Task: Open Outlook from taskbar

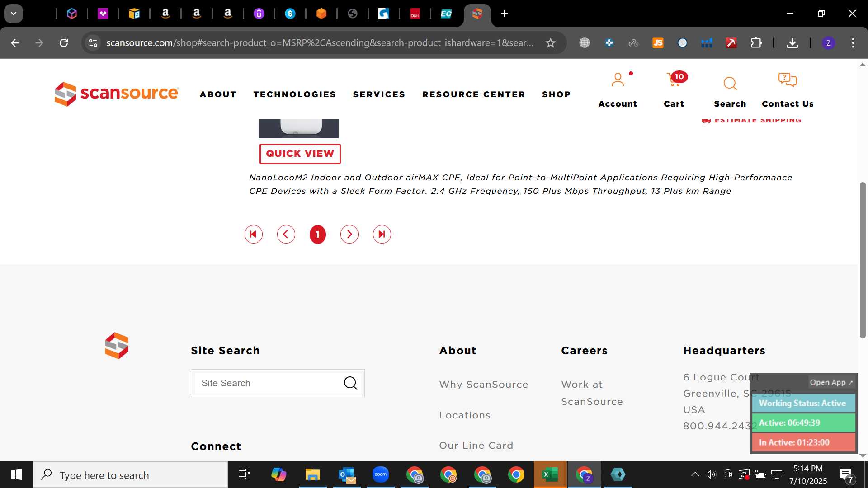Action: [347, 474]
